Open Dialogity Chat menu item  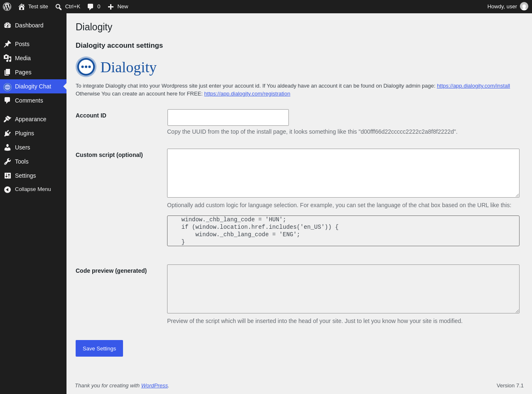pos(33,86)
